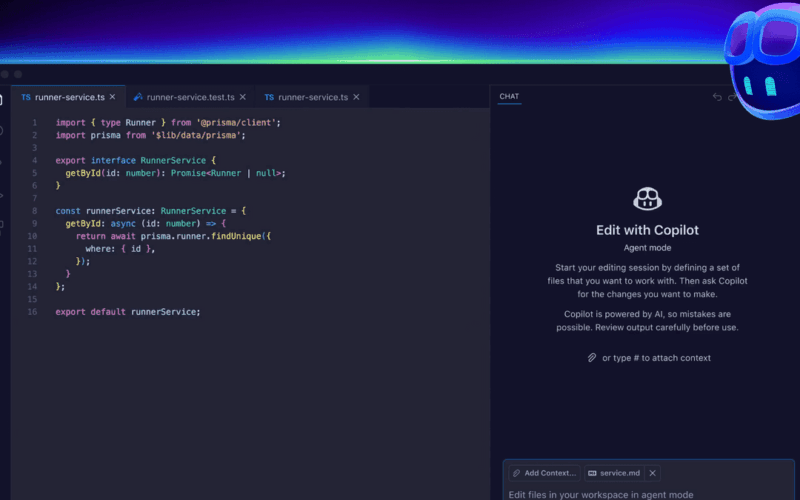The image size is (800, 500).
Task: Close the active runner-service.ts tab
Action: click(x=112, y=97)
